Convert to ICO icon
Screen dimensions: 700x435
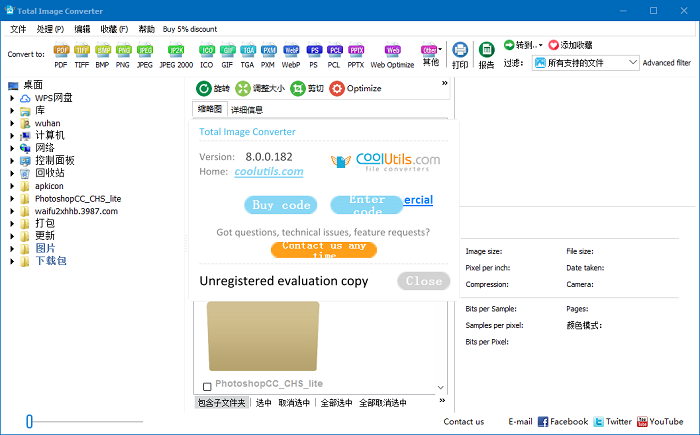pos(206,50)
